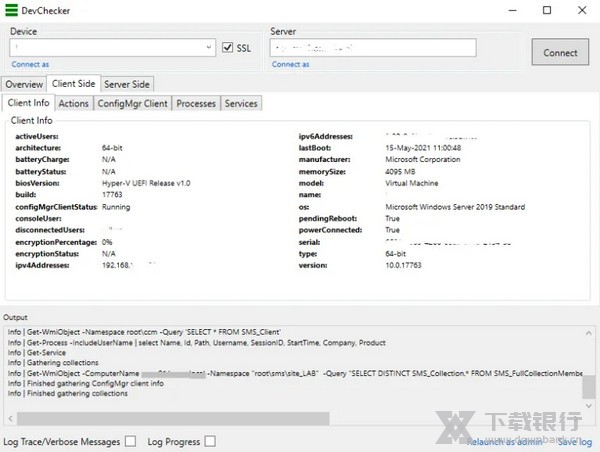Enable the Log Progress checkbox
600x452 pixels.
coord(210,441)
